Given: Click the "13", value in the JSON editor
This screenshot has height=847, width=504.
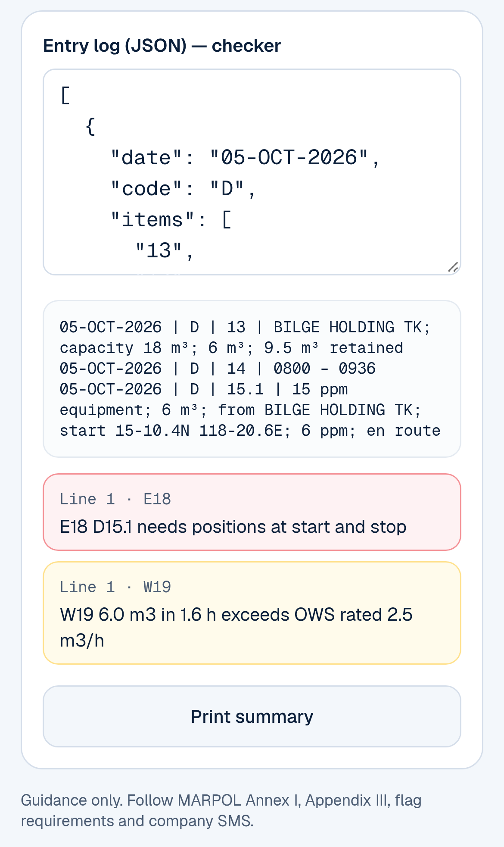Looking at the screenshot, I should (x=165, y=250).
